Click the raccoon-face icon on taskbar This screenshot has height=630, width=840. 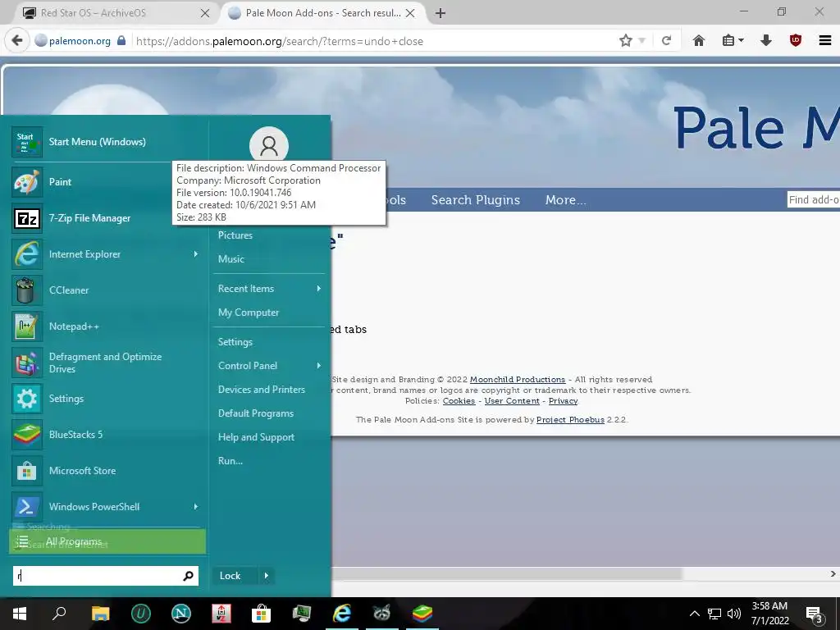(382, 614)
